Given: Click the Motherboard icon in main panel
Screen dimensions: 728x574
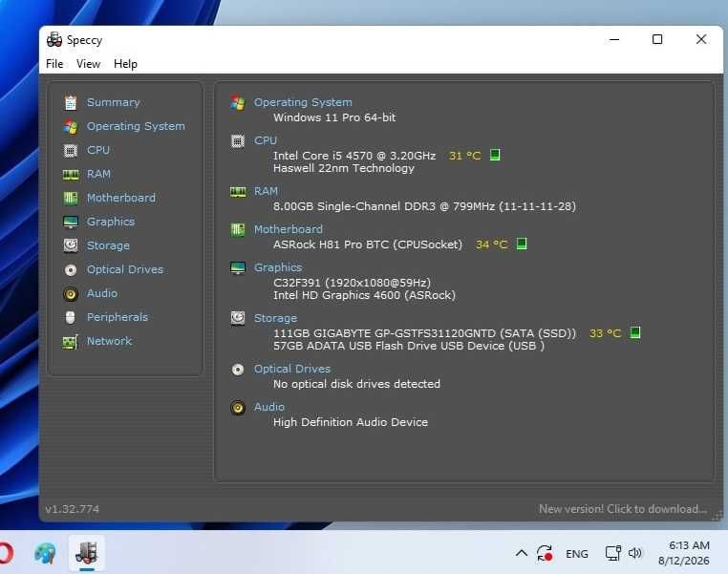Looking at the screenshot, I should [238, 229].
